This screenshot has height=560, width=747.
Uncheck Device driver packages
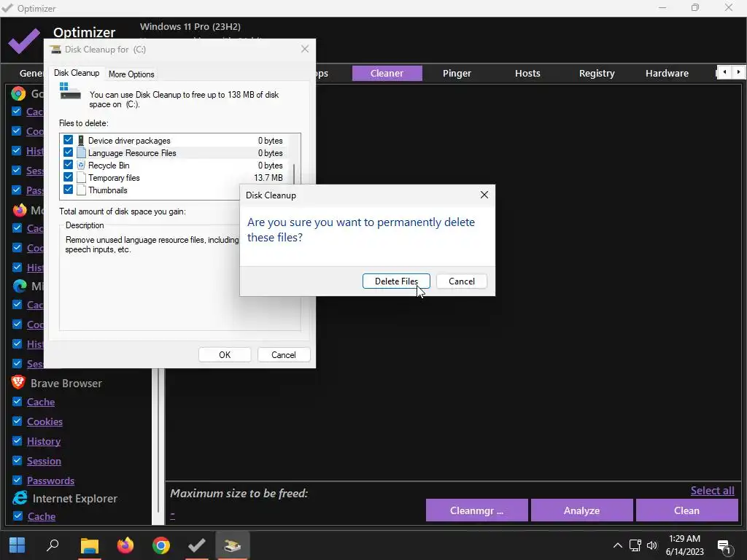coord(68,140)
